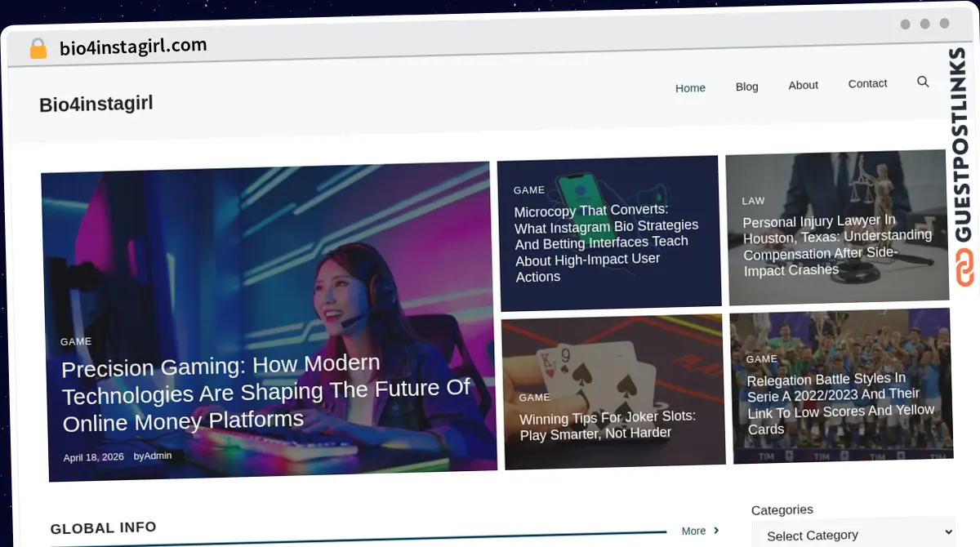The height and width of the screenshot is (547, 980).
Task: Click the search magnifier icon in navigation
Action: point(923,82)
